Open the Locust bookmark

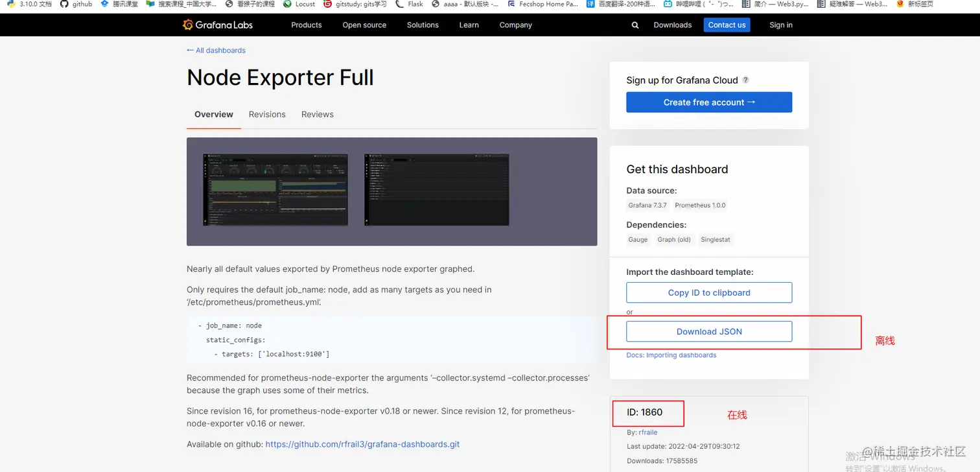[299, 4]
